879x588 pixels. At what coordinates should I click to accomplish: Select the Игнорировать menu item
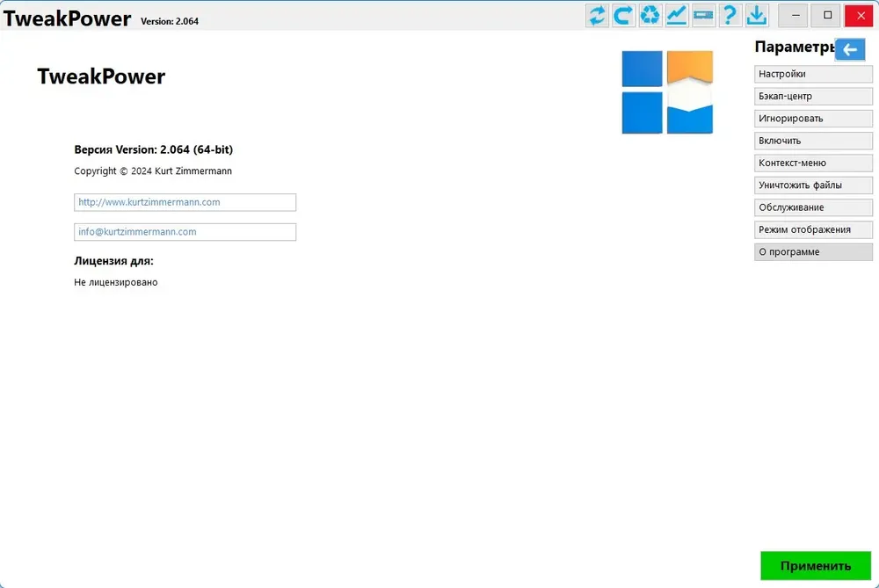pos(813,119)
